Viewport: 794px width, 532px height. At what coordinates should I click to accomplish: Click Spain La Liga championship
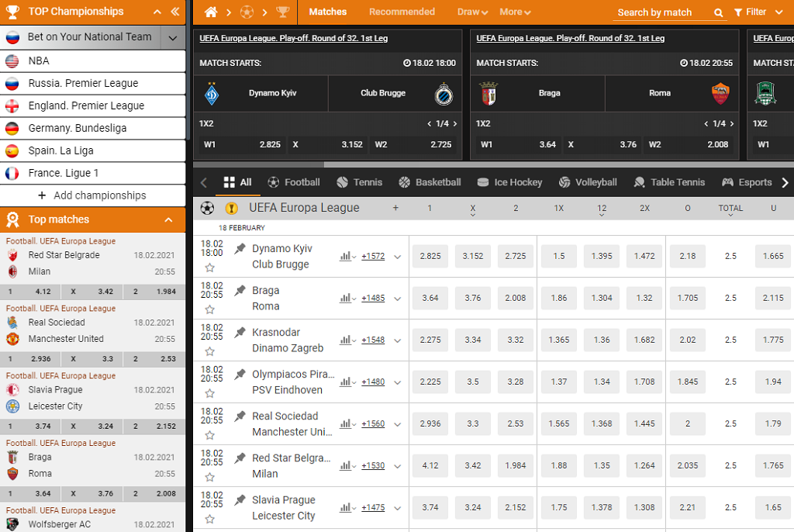(x=93, y=150)
